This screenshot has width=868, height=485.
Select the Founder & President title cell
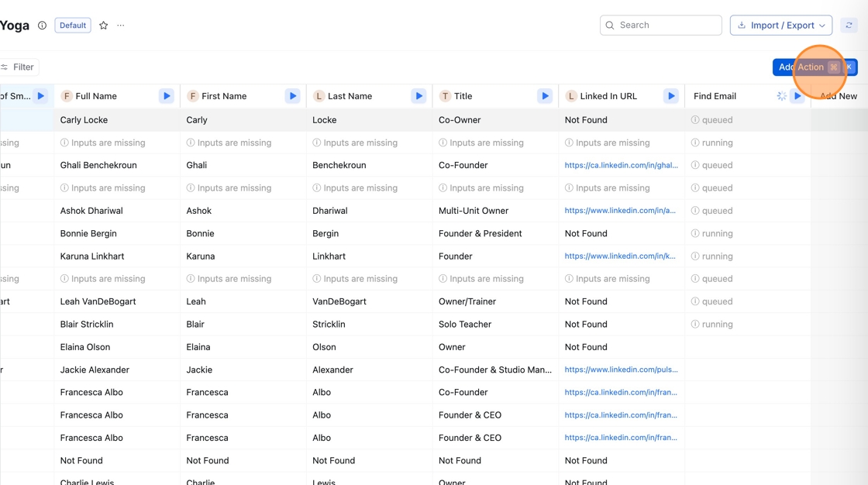495,233
